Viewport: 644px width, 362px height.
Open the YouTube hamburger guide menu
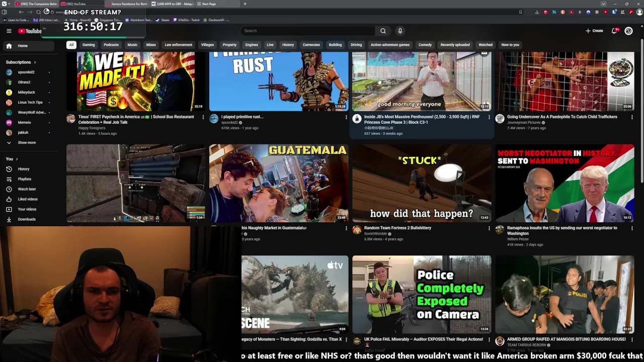click(9, 31)
